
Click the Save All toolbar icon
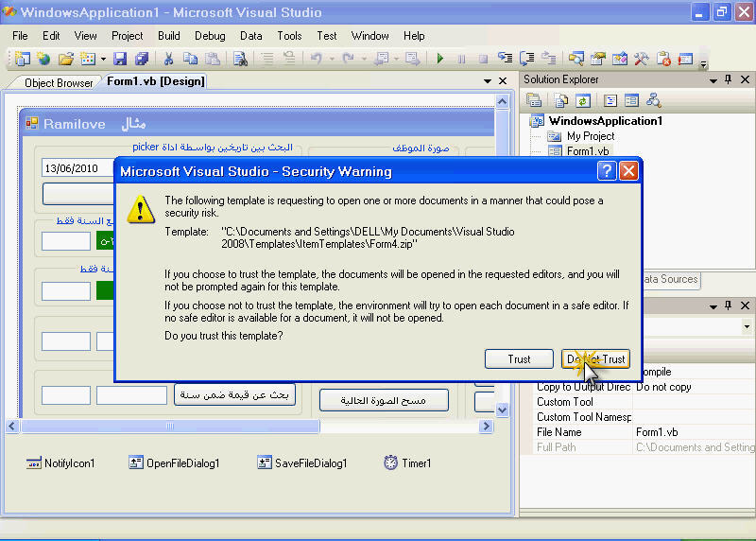tap(142, 59)
